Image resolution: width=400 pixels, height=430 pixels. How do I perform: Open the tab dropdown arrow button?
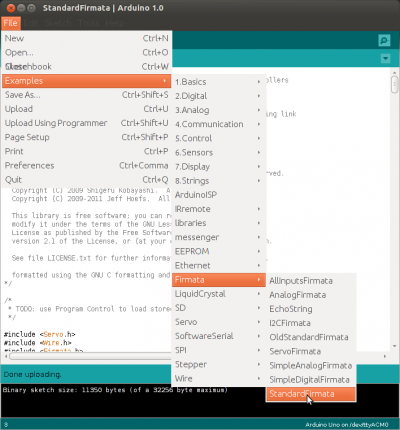tap(385, 59)
